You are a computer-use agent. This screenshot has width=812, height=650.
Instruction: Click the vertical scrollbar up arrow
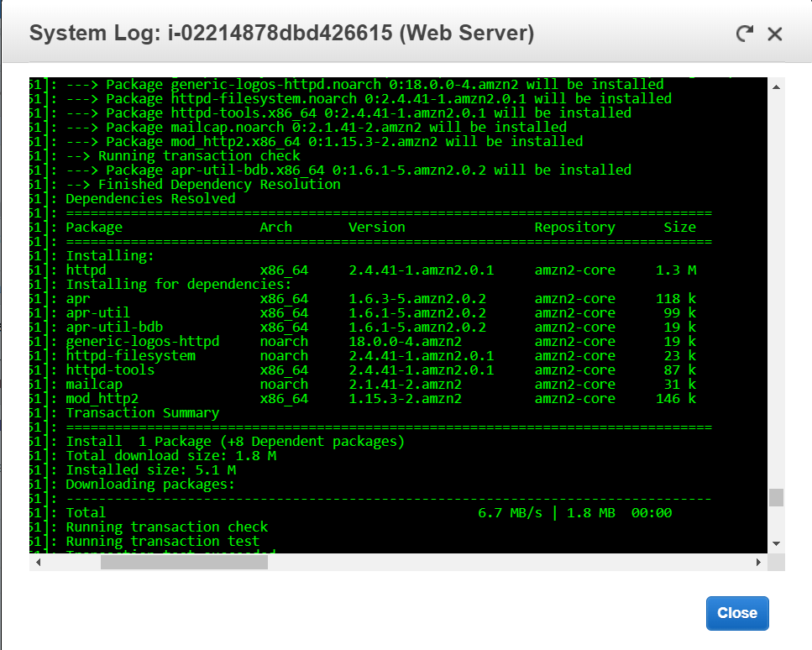point(776,86)
